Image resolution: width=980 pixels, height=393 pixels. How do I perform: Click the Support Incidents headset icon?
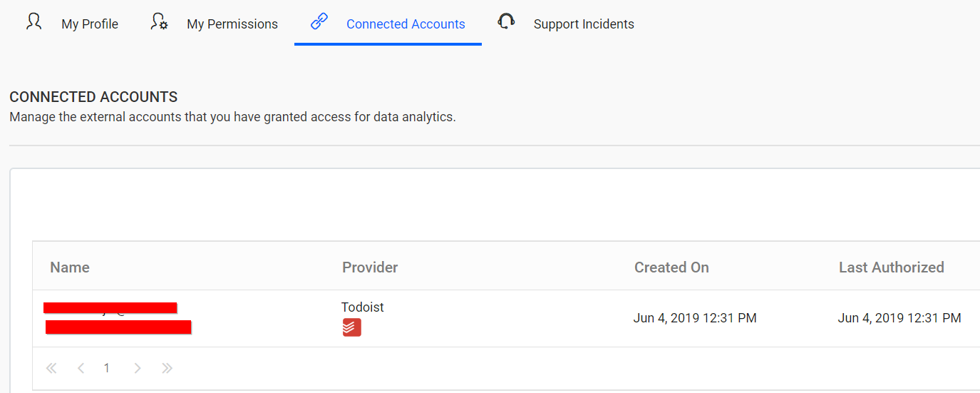[x=506, y=21]
